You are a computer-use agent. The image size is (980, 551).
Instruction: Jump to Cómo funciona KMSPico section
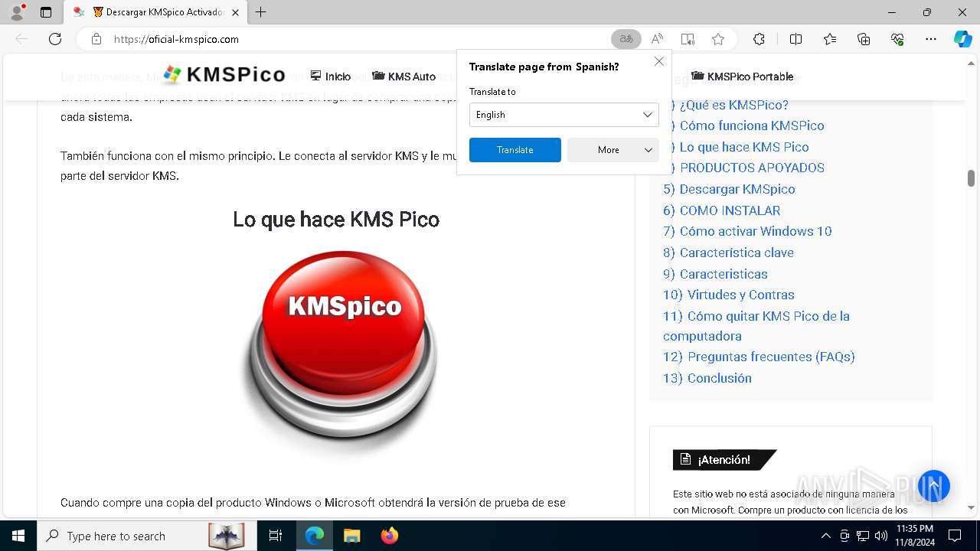point(752,126)
